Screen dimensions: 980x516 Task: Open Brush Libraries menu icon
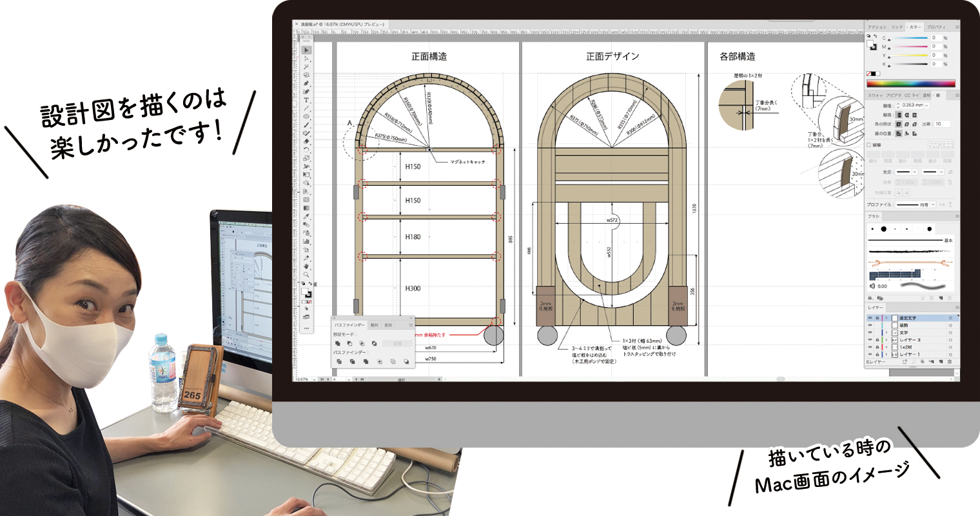[x=870, y=298]
